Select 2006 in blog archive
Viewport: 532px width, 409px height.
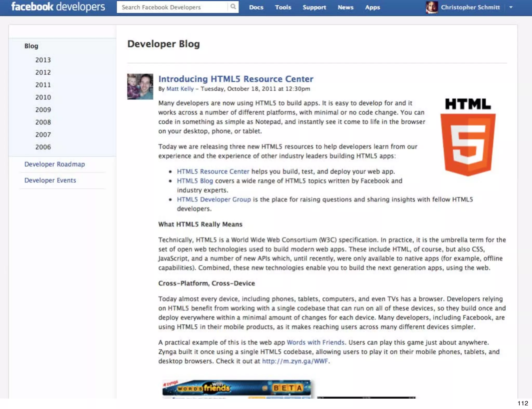point(43,147)
